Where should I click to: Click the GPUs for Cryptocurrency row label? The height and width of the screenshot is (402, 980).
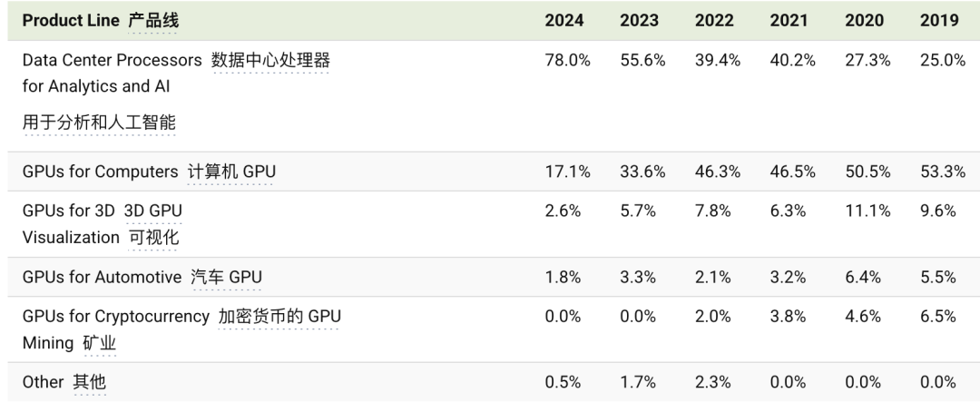click(x=115, y=317)
